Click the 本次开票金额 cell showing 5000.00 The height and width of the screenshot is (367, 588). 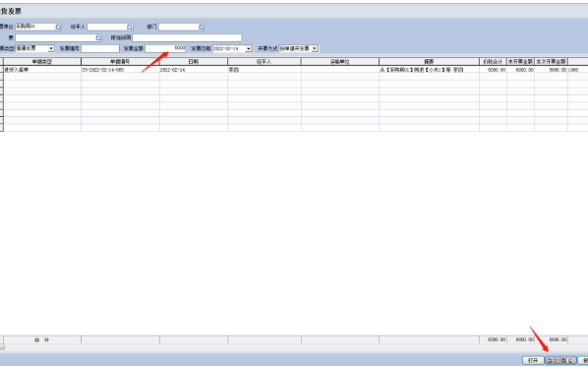coord(551,70)
